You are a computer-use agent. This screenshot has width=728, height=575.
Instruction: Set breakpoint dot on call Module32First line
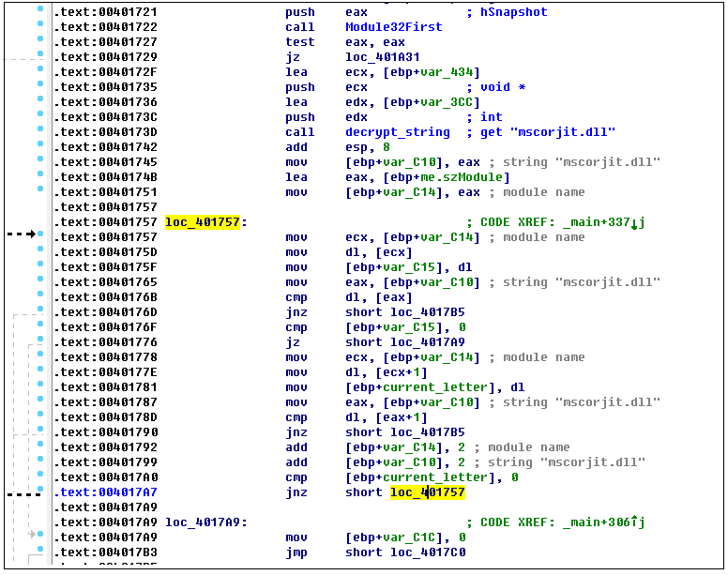tap(40, 27)
